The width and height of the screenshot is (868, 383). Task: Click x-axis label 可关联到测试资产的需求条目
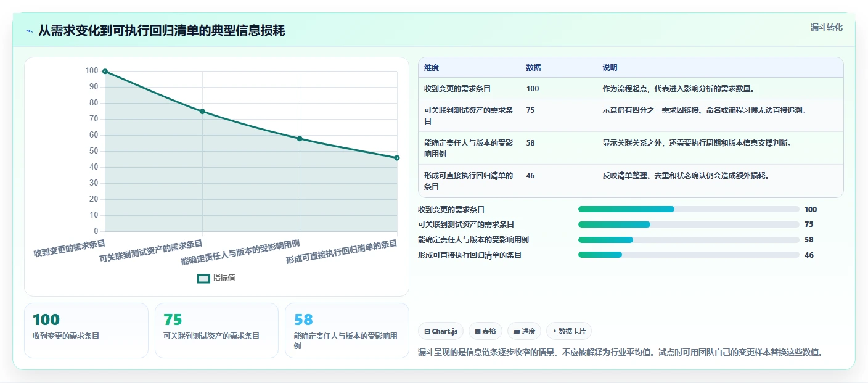pyautogui.click(x=151, y=252)
